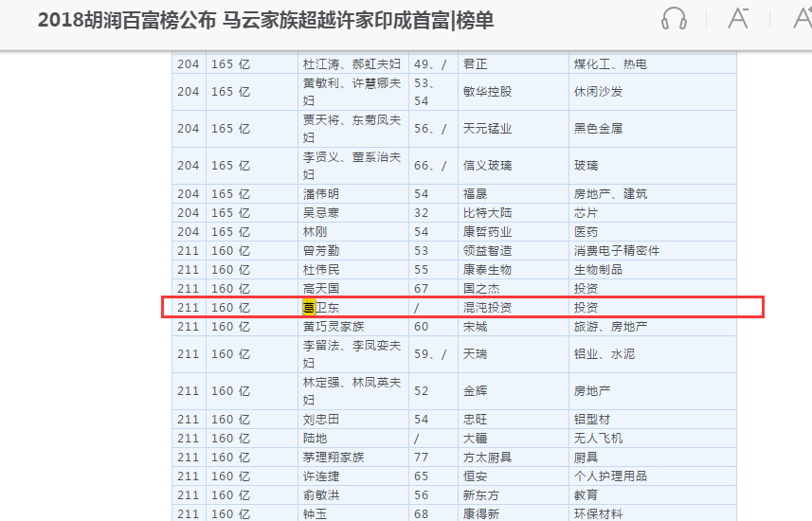
Task: Select names 黄敏利、许慧卿夫妇
Action: [x=352, y=92]
